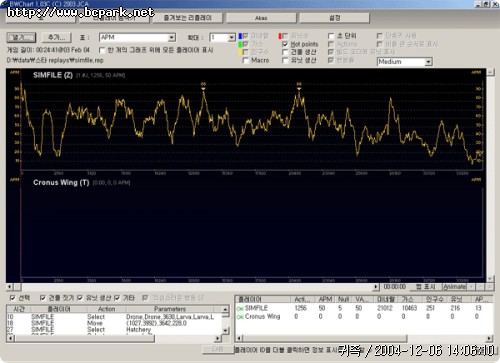
Task: Click the player stats horizontal scrollbar thumb
Action: [325, 338]
